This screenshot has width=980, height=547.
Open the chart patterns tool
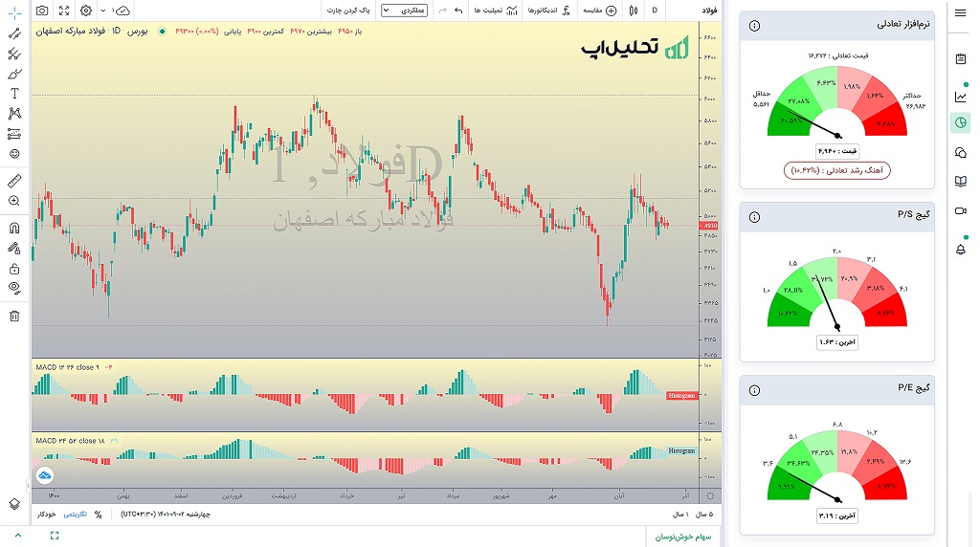pyautogui.click(x=14, y=114)
